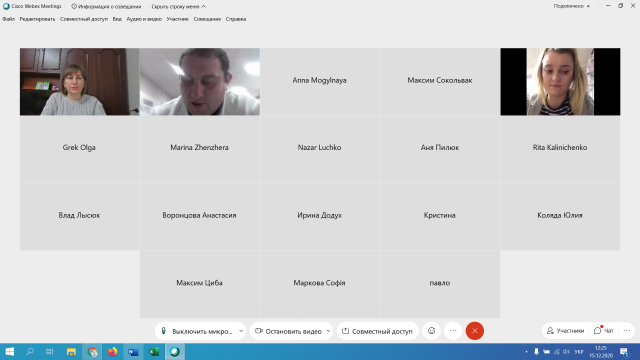This screenshot has width=640, height=360.
Task: Select Влад Лысюк participant tile
Action: (80, 217)
